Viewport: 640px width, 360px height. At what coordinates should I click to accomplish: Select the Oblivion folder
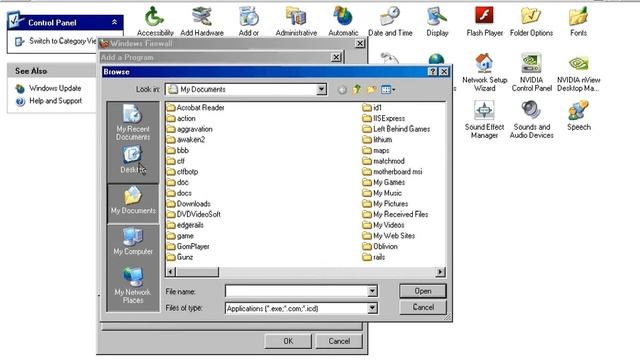380,247
